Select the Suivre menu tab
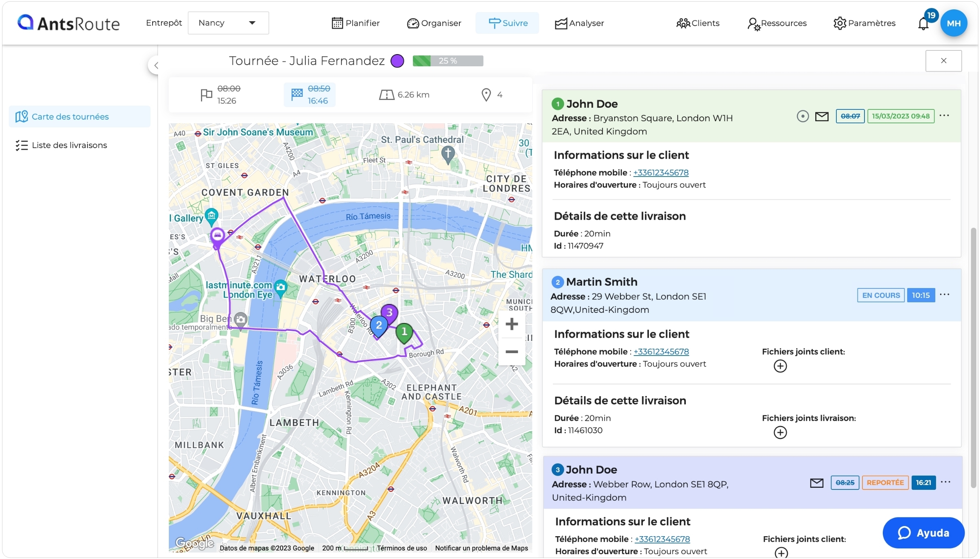The width and height of the screenshot is (980, 559). click(x=507, y=23)
